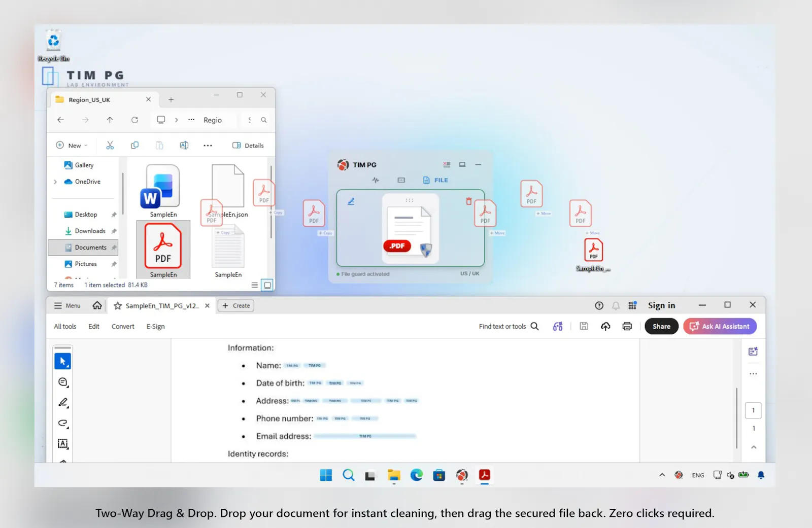This screenshot has width=812, height=528.
Task: Click the Create button in Acrobat
Action: coord(236,306)
